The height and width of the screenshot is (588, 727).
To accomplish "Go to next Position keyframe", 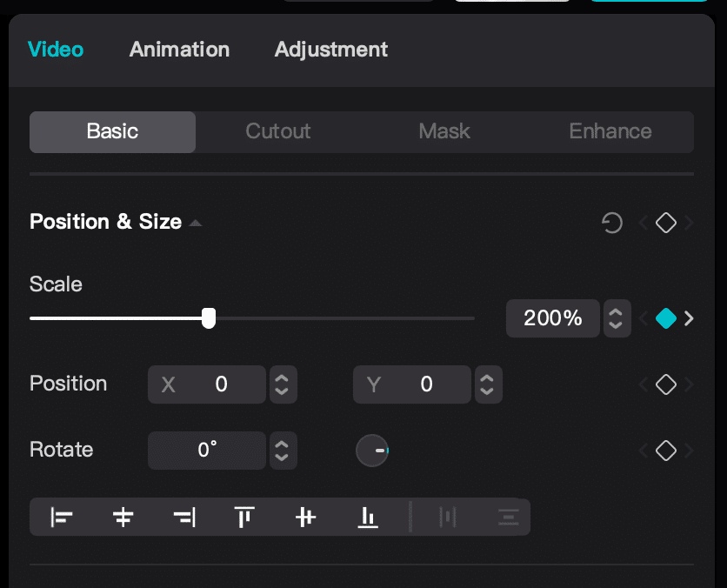I will (689, 384).
